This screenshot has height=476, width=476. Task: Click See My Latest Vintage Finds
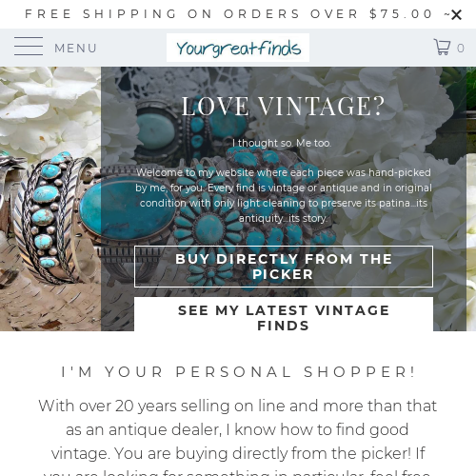[x=284, y=315]
